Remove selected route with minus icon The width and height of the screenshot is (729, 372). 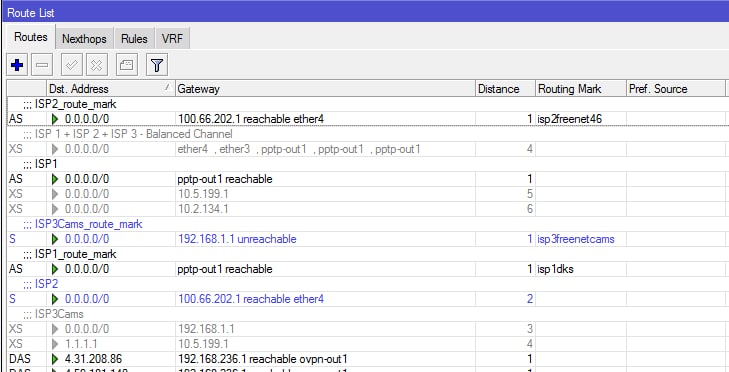click(x=42, y=65)
